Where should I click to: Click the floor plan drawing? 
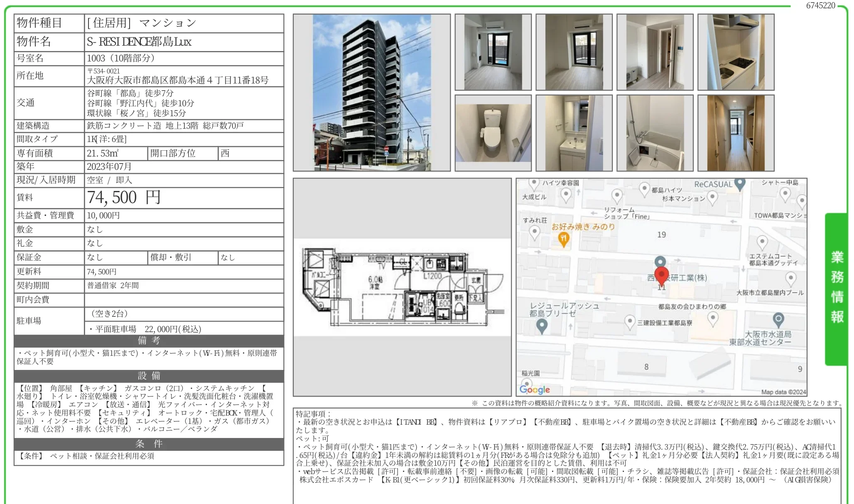402,287
